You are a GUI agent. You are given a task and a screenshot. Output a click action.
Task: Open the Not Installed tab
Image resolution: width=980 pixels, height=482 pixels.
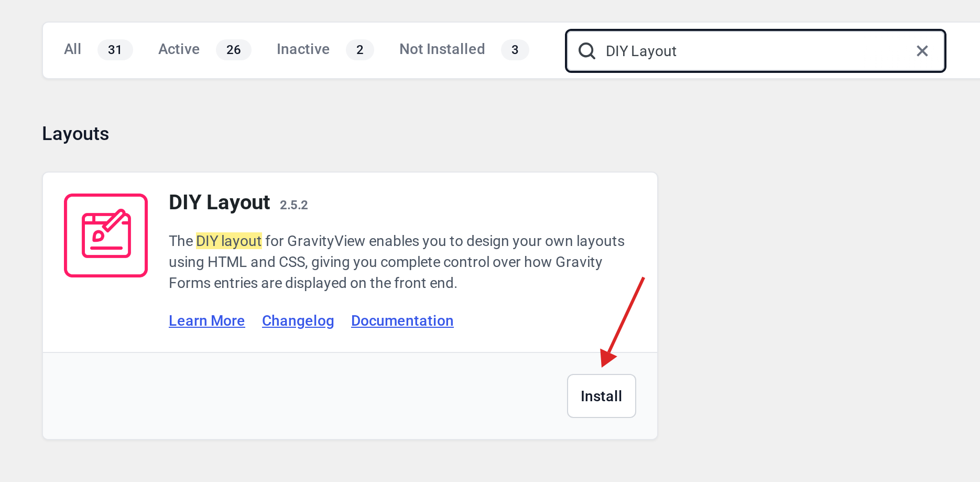pyautogui.click(x=442, y=49)
